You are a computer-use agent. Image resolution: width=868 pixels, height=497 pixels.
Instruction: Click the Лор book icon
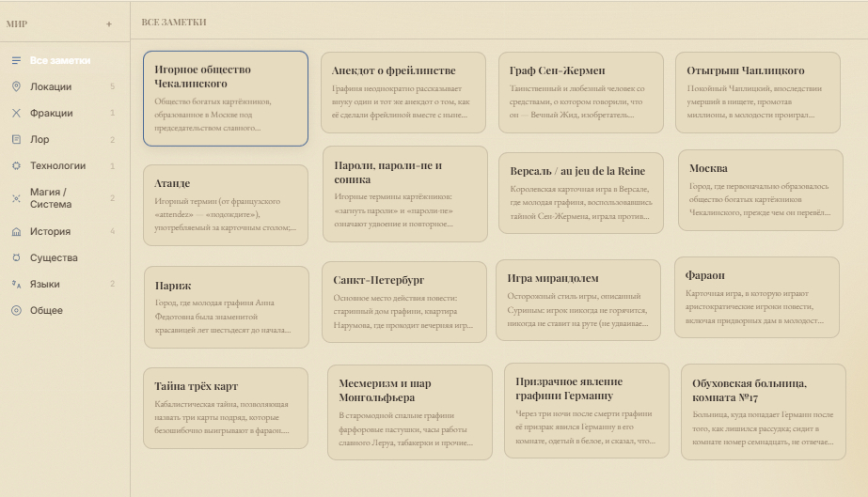point(17,139)
